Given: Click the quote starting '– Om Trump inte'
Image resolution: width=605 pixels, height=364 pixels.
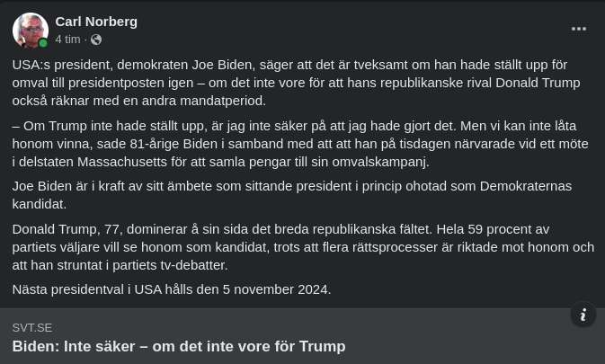Looking at the screenshot, I should coord(294,125).
